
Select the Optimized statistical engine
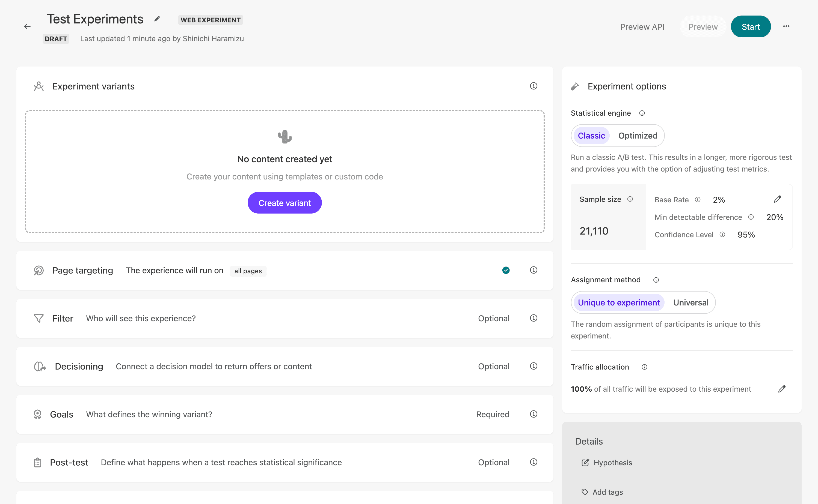tap(638, 136)
